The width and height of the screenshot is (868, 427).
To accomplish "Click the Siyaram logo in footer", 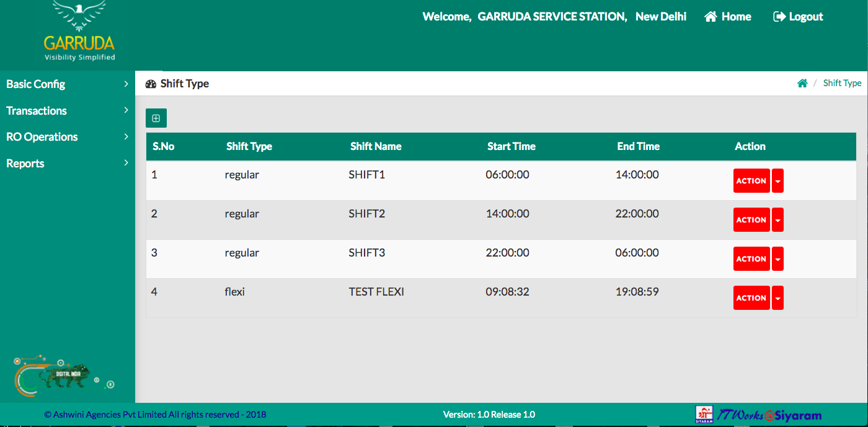I will coord(705,414).
